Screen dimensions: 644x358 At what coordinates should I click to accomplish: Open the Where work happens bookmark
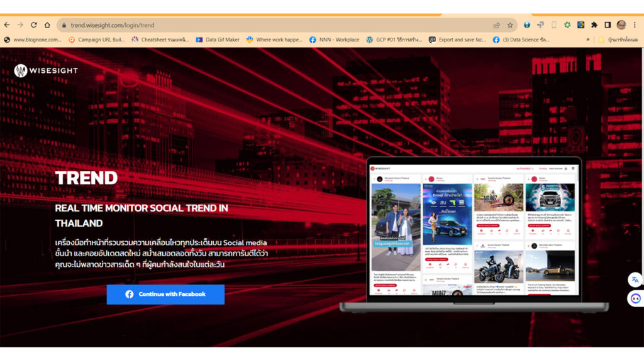tap(274, 40)
